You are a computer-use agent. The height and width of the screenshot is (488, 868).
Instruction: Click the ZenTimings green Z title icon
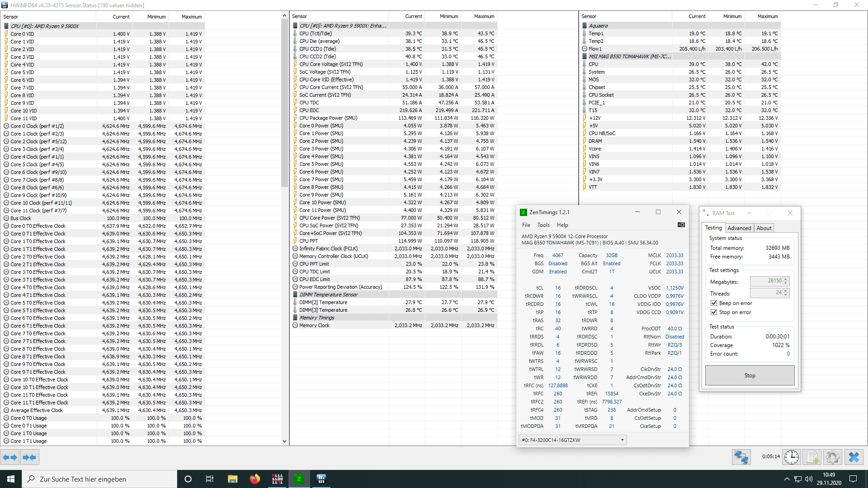(524, 212)
